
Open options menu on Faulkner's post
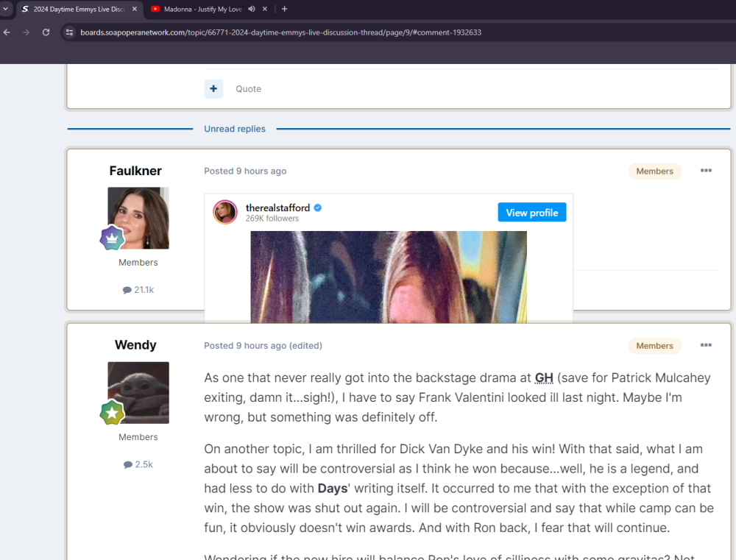click(706, 171)
